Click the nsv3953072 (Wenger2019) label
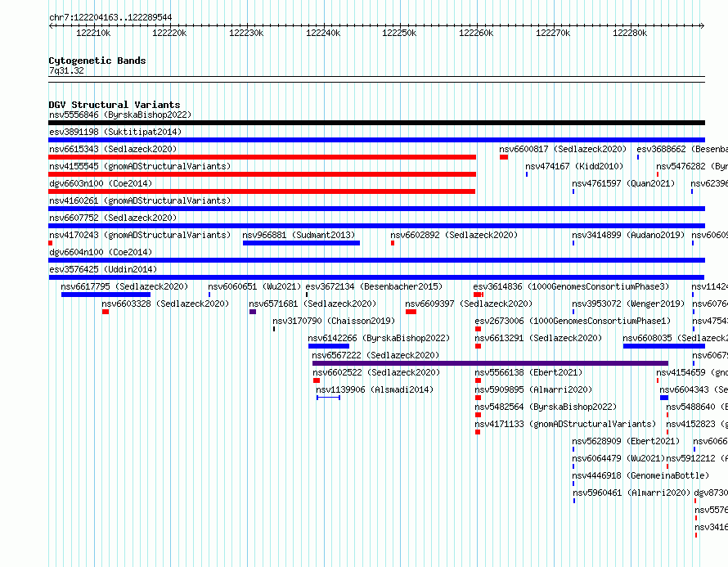Screen dimensions: 728x567 pos(628,304)
